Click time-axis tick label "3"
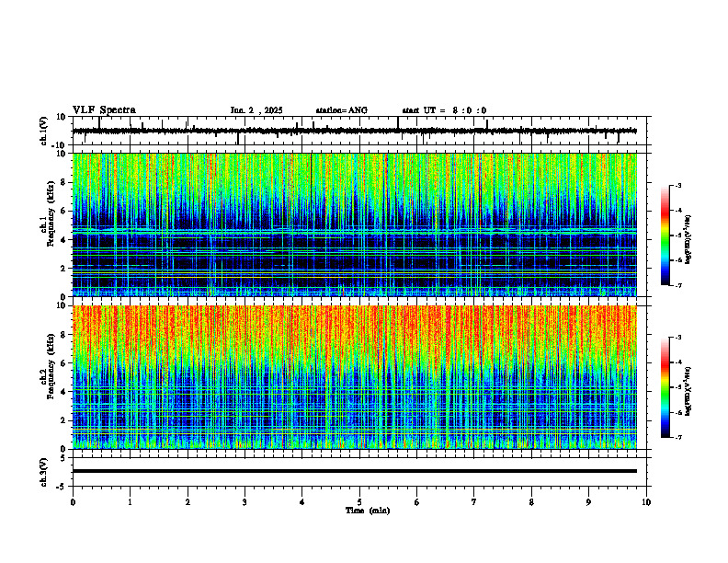Viewport: 728px width, 563px height. [245, 502]
